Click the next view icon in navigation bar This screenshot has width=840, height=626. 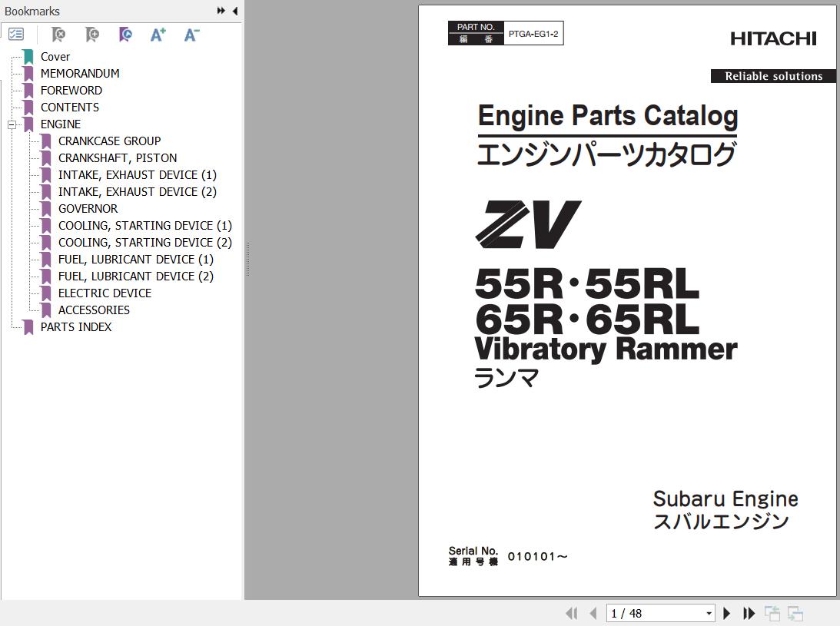pyautogui.click(x=795, y=613)
